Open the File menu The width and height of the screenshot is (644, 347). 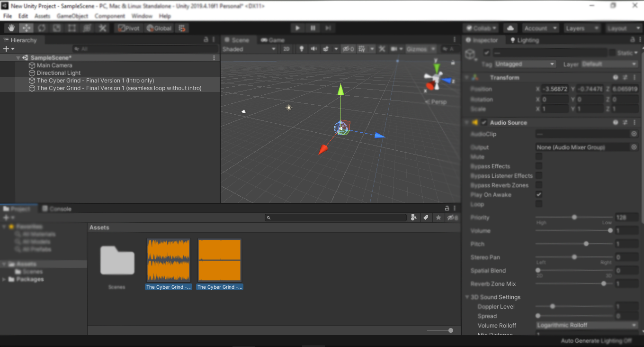[x=8, y=16]
